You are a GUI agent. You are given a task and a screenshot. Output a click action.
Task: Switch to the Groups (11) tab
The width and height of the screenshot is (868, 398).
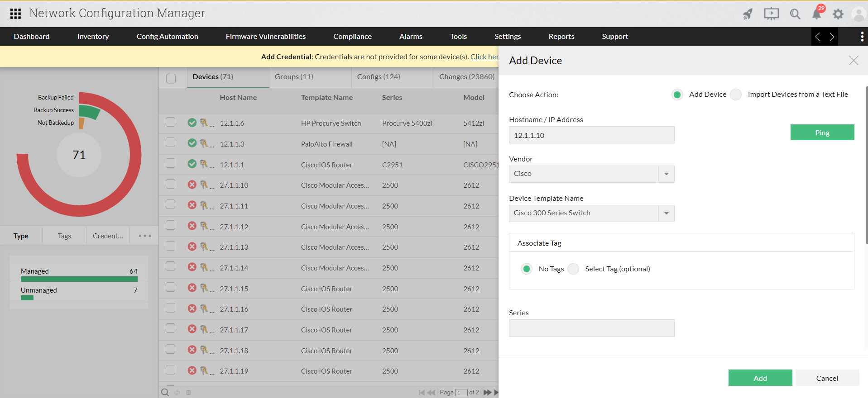(310, 77)
